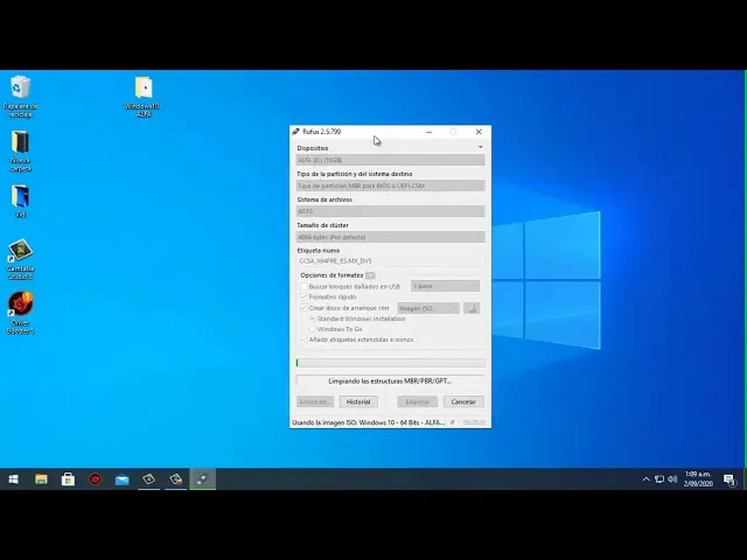Viewport: 747px width, 560px height.
Task: Expand the Sistema de archivos NTFS dropdown
Action: (390, 211)
